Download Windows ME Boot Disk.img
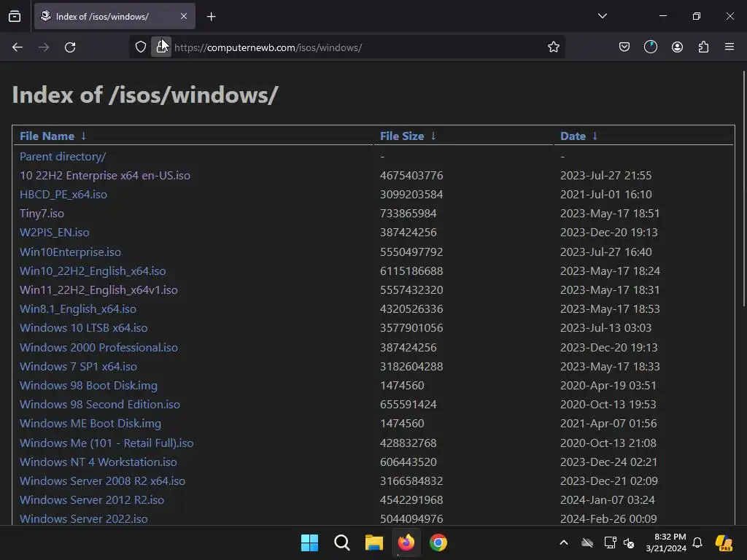The image size is (747, 560). point(90,424)
